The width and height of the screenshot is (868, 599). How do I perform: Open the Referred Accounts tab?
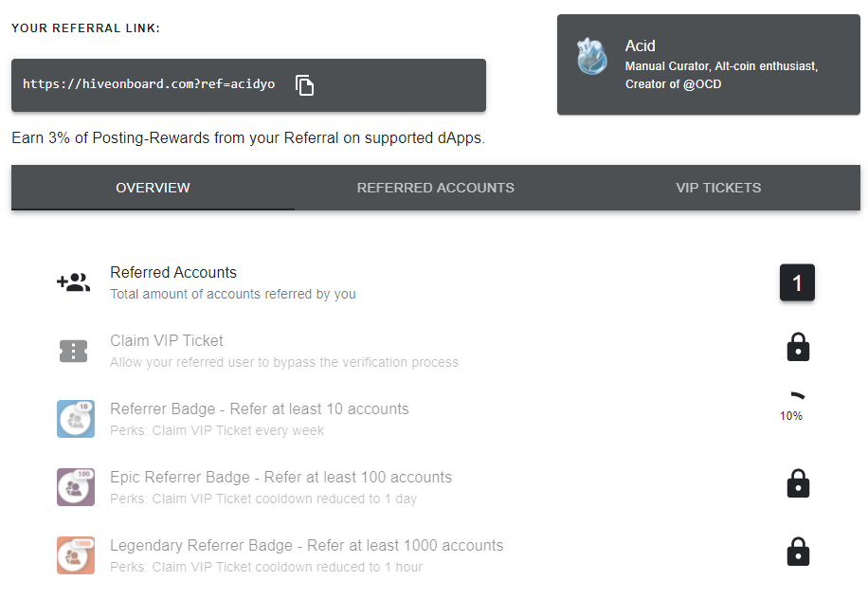(436, 188)
